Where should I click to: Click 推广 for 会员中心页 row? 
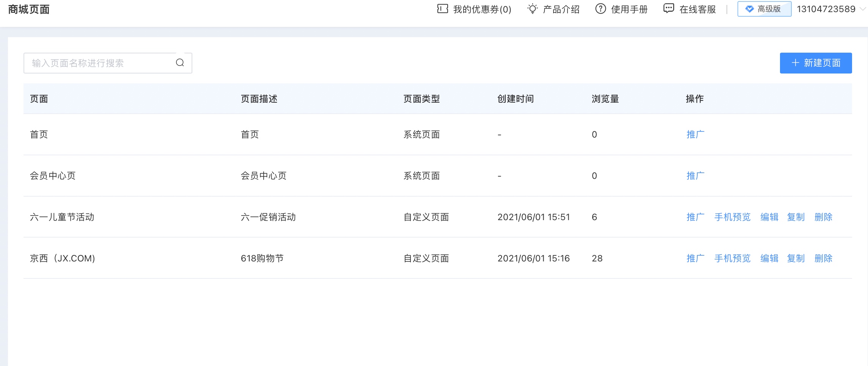(695, 176)
